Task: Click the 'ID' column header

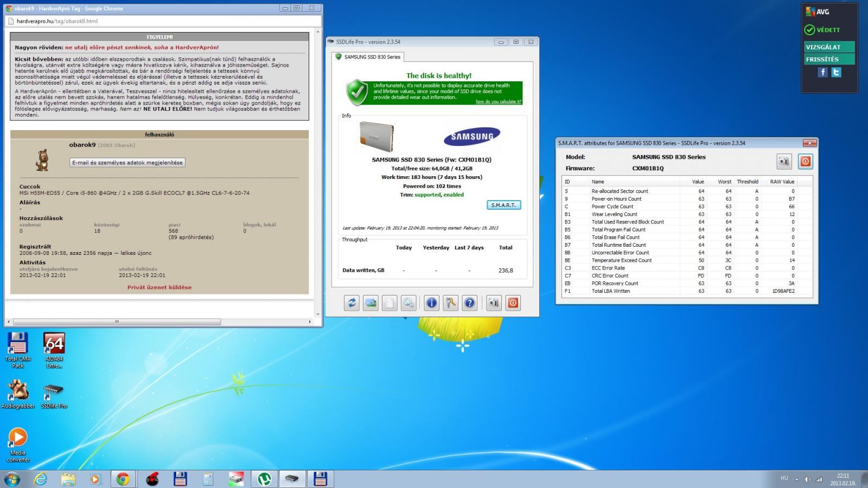Action: (x=576, y=182)
